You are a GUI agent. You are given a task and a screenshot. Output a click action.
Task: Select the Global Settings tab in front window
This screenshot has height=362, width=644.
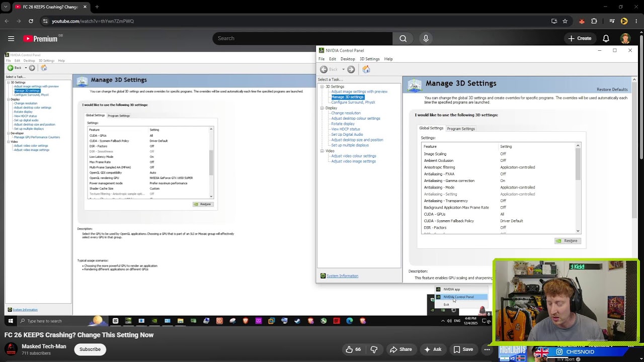(431, 128)
